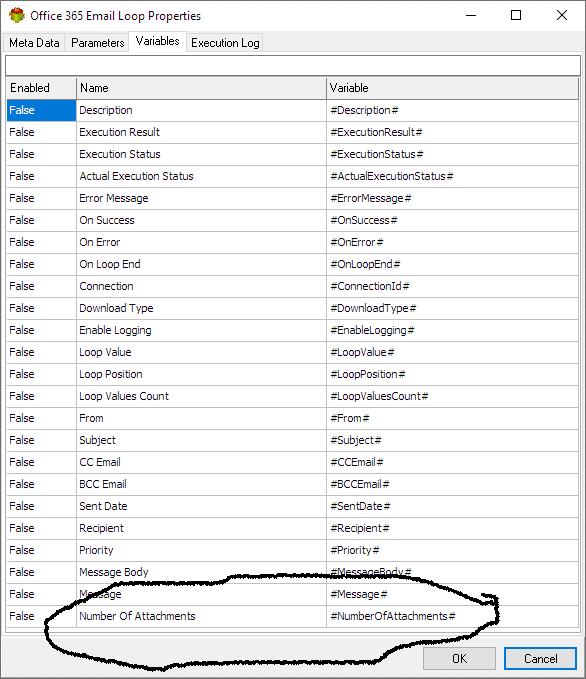
Task: Click the Enabled column header
Action: (41, 88)
